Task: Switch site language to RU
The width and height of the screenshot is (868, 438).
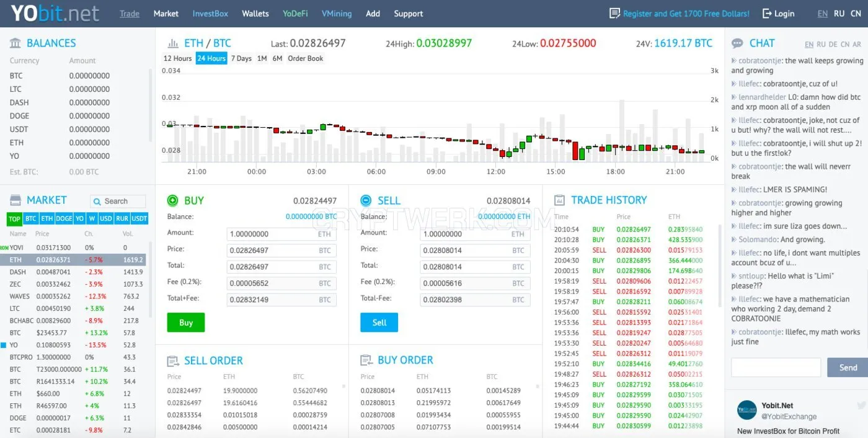Action: [839, 13]
